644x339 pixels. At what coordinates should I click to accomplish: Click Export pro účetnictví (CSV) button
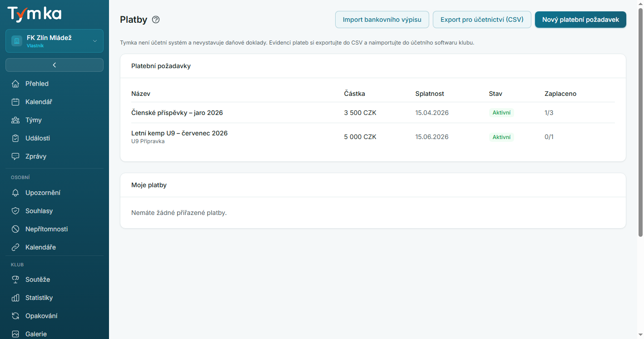point(482,20)
